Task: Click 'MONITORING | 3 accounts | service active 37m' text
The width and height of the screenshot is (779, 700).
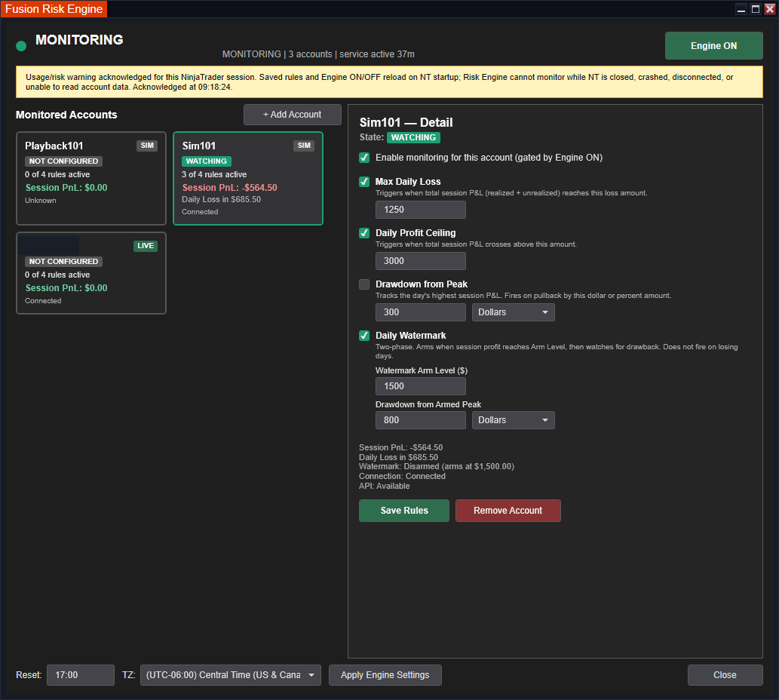Action: [x=318, y=54]
